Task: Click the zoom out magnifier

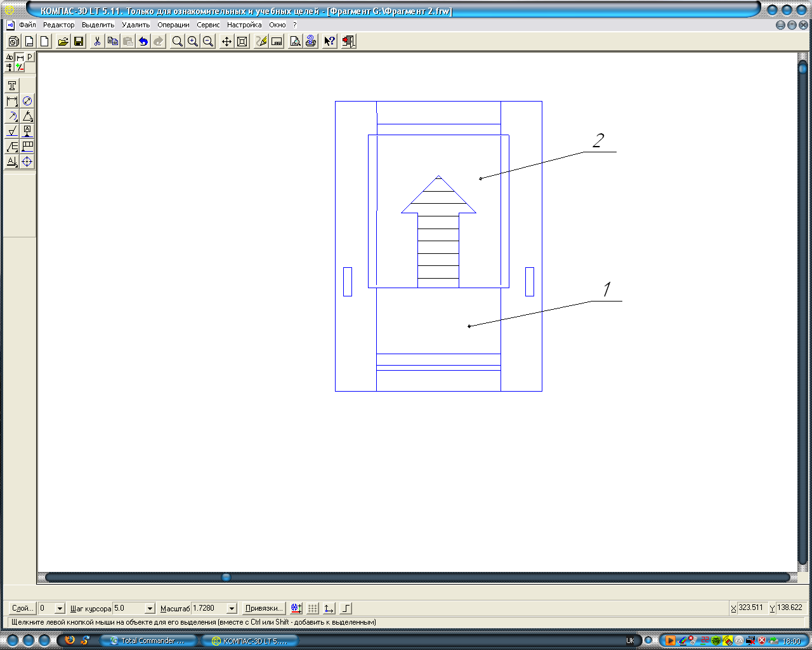Action: [208, 41]
